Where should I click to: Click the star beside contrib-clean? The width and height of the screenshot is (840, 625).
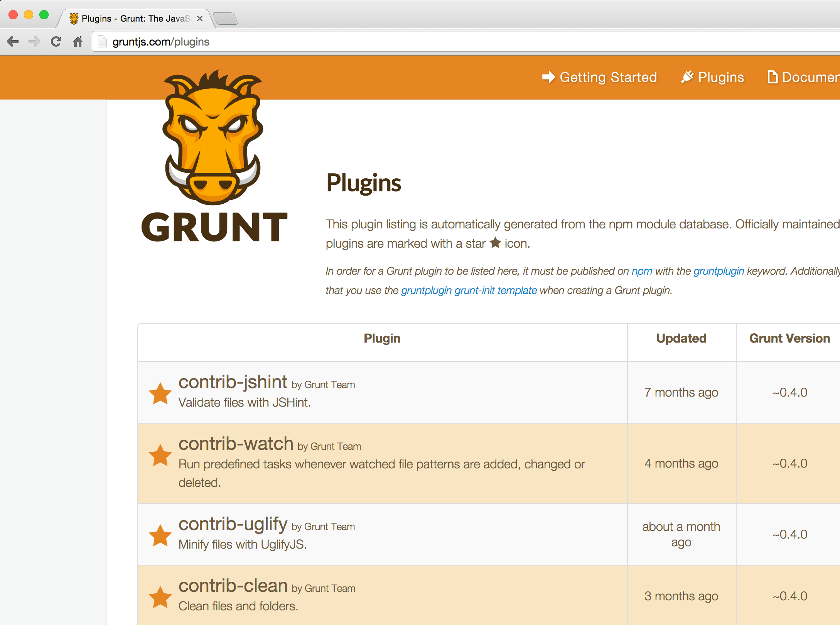click(x=160, y=597)
